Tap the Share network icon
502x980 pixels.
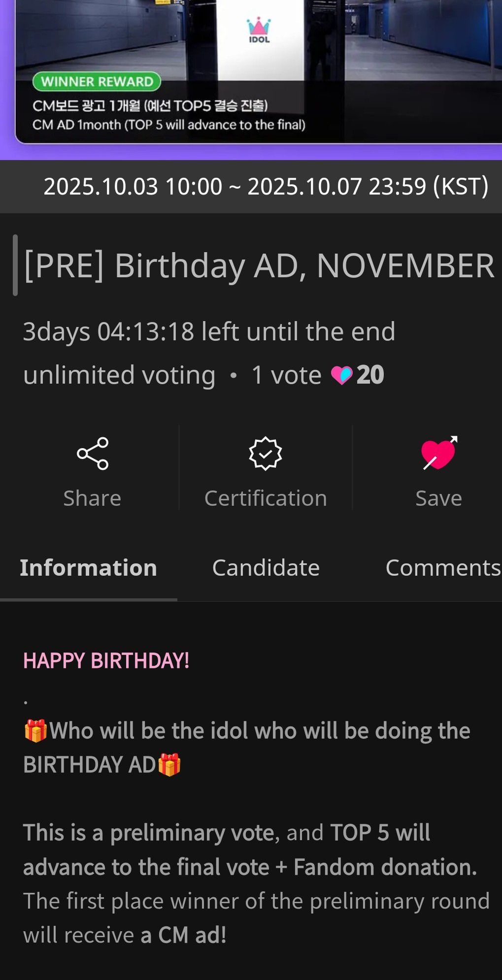coord(93,453)
